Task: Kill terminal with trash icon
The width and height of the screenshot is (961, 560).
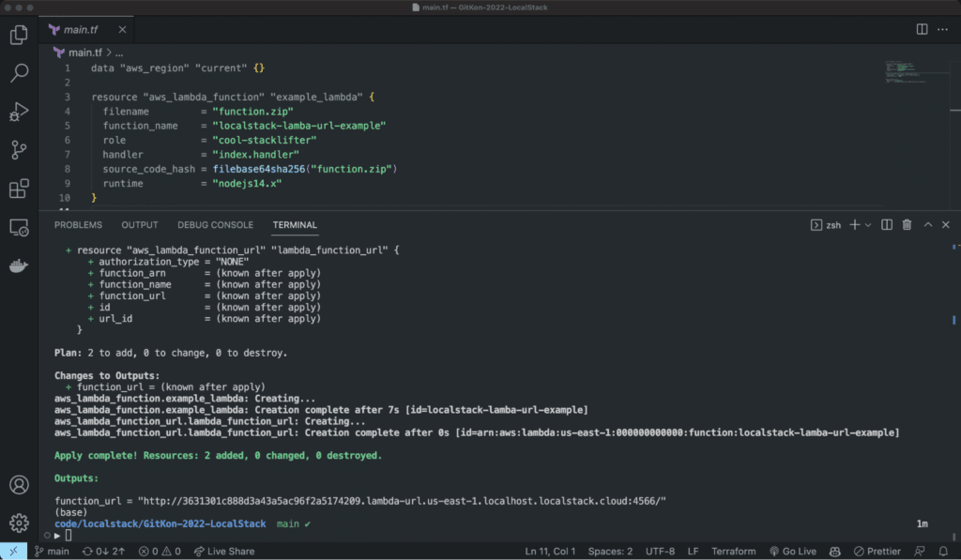Action: pos(908,225)
